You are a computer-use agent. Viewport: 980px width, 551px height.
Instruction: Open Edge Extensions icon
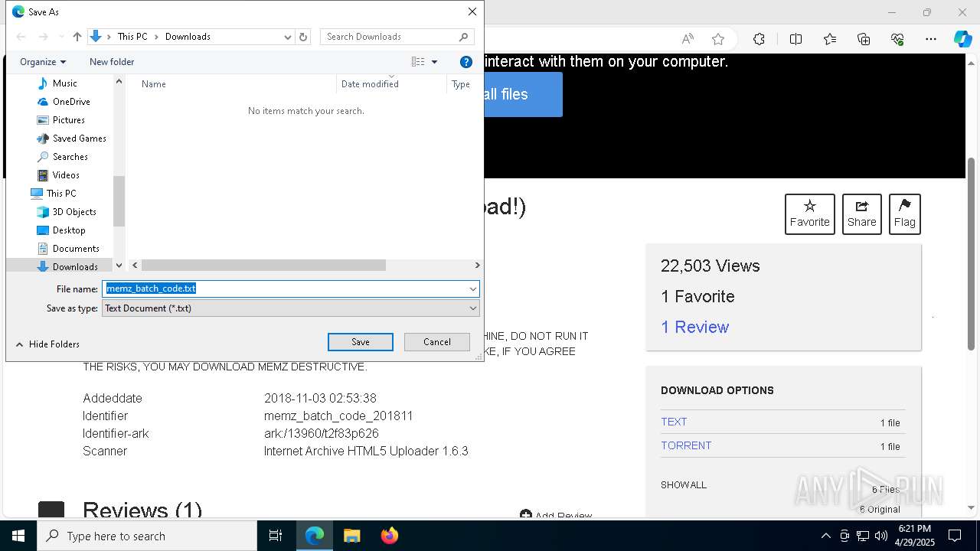pos(759,39)
